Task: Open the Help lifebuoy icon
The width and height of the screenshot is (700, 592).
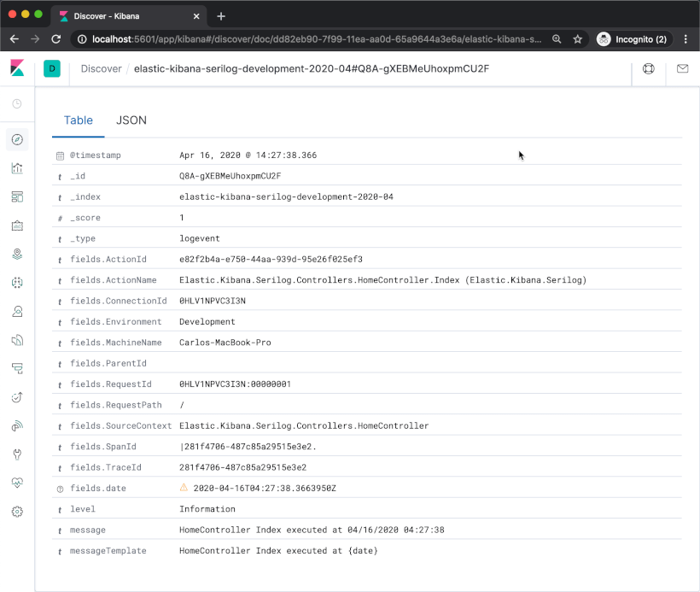Action: coord(649,68)
